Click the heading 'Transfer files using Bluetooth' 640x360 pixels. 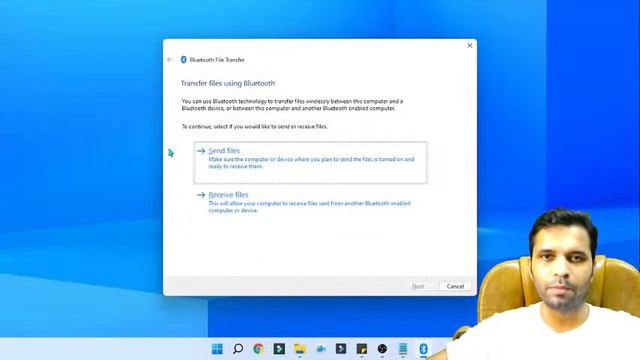click(x=228, y=83)
